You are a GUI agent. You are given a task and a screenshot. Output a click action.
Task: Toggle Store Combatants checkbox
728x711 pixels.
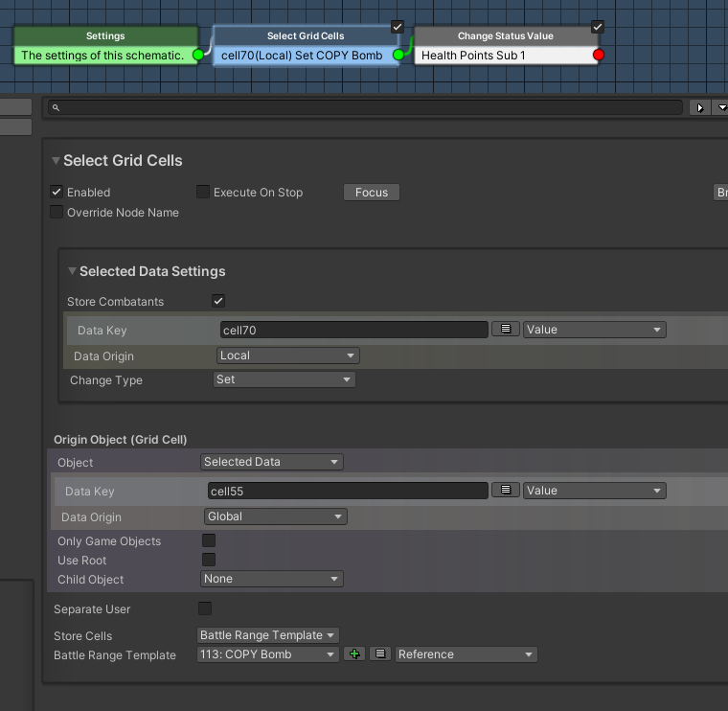click(x=218, y=301)
